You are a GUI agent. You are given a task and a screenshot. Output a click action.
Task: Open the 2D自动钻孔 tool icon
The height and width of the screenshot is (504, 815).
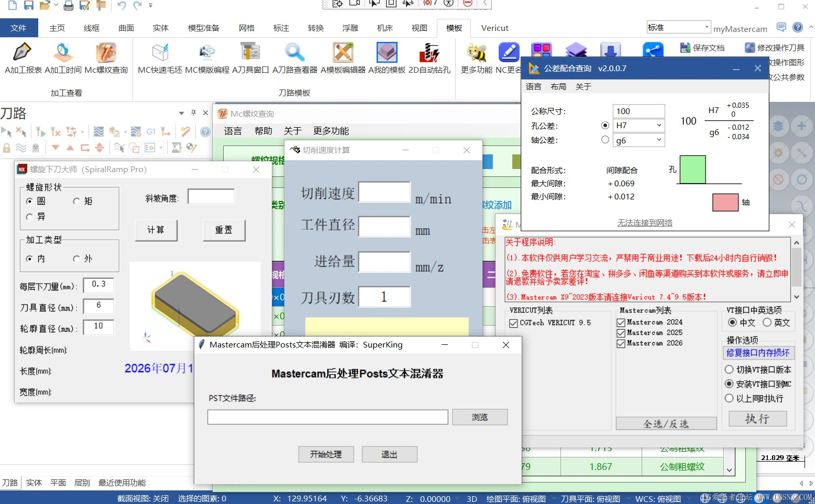(x=429, y=53)
